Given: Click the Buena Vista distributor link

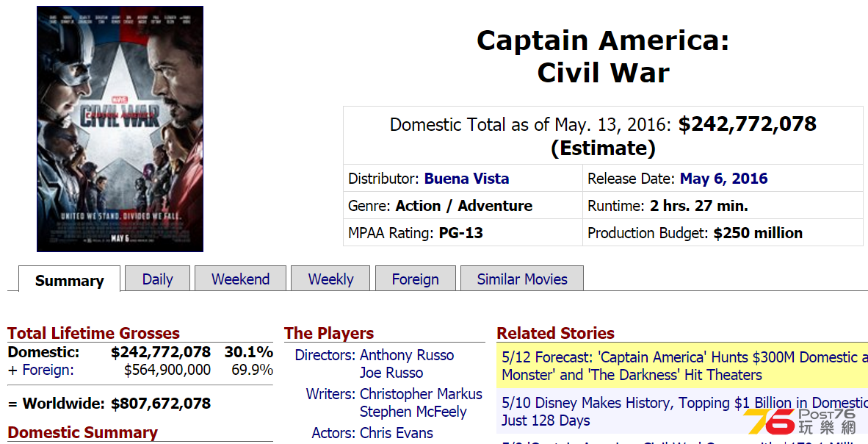Looking at the screenshot, I should tap(466, 179).
